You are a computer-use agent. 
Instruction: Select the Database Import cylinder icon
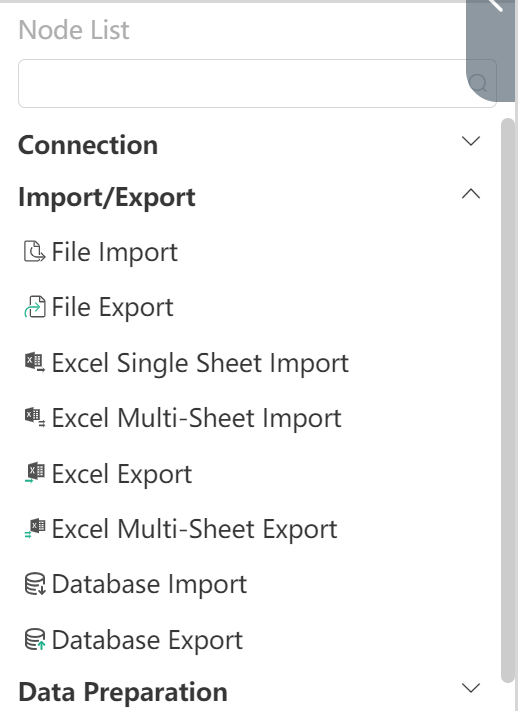click(34, 584)
